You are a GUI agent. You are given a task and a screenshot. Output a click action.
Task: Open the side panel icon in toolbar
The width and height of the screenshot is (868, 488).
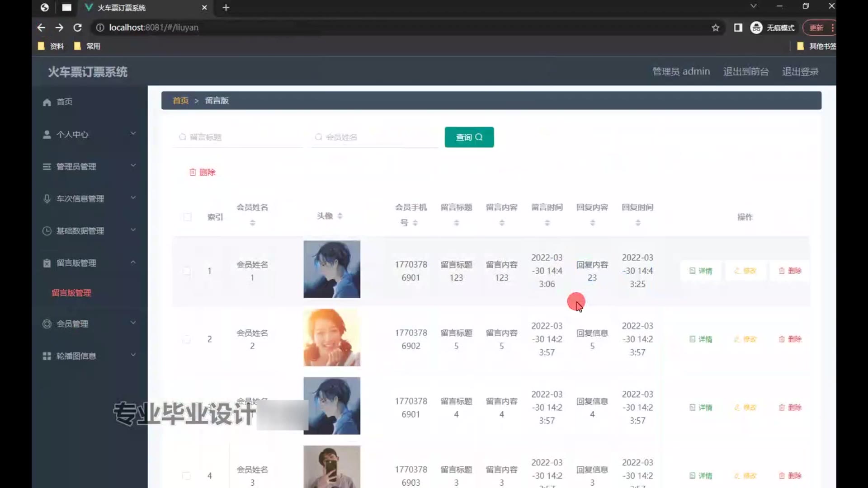point(738,28)
